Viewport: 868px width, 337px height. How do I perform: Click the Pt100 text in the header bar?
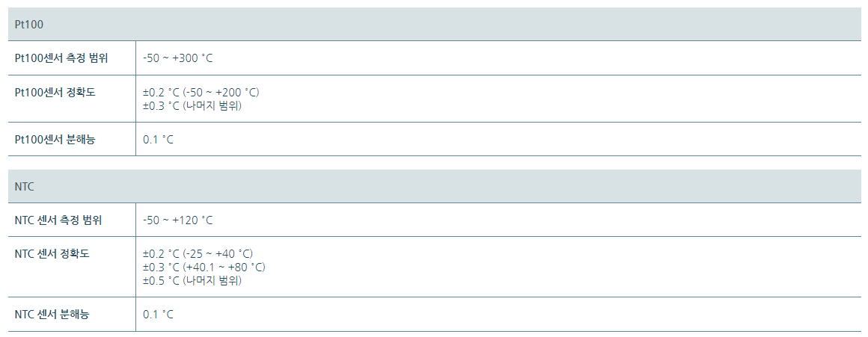click(x=28, y=25)
